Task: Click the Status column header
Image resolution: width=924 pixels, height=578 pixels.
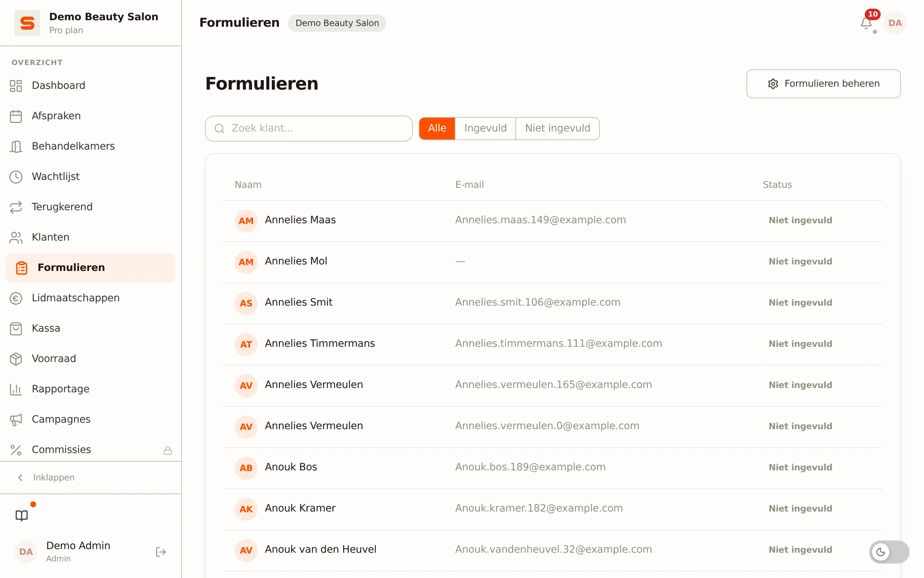Action: pyautogui.click(x=777, y=185)
